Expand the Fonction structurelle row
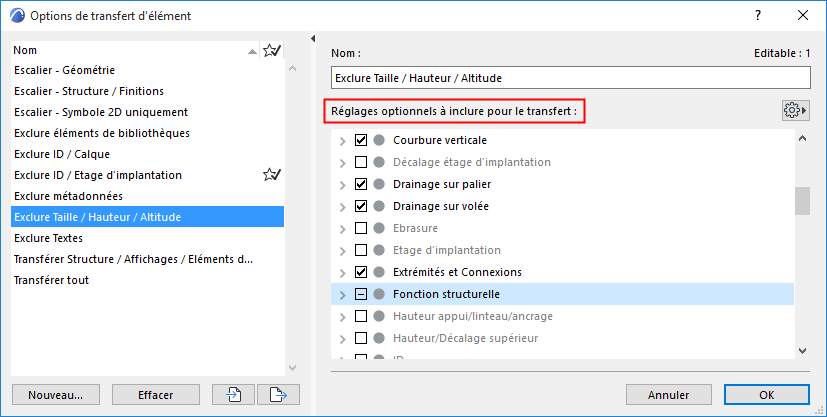827x417 pixels. [x=343, y=294]
